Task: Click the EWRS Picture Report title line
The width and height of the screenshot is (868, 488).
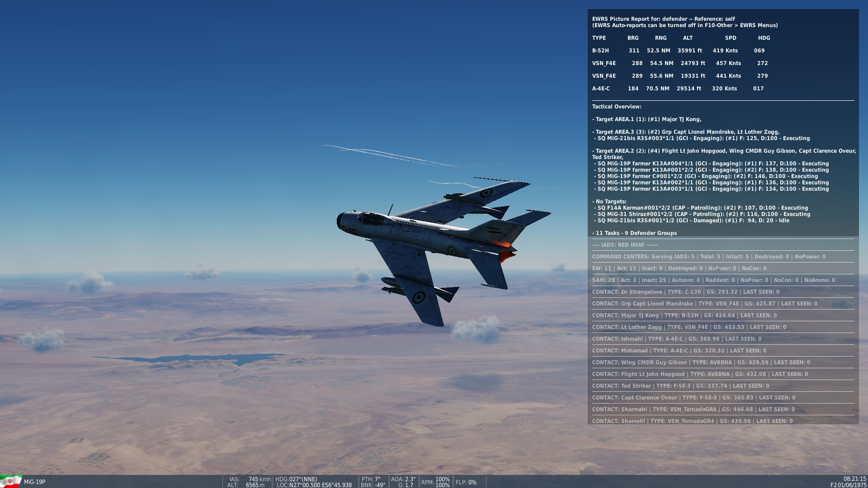Action: point(663,19)
